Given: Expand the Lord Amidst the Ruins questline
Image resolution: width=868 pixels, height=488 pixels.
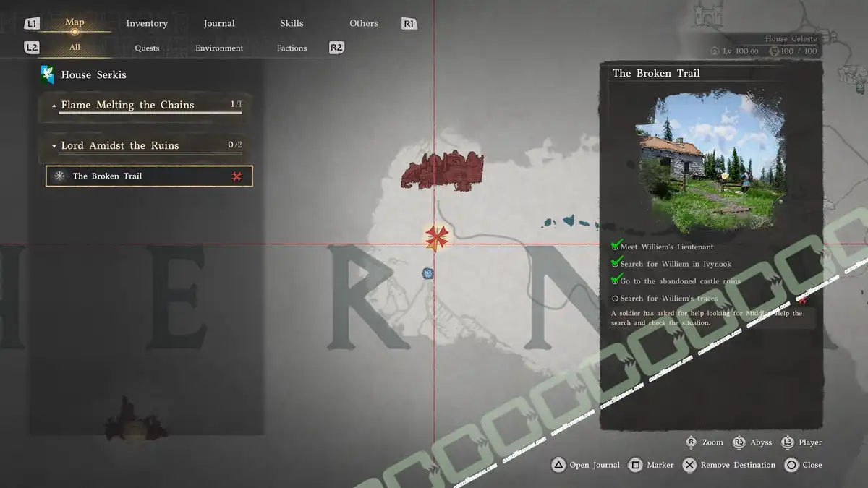Looking at the screenshot, I should (55, 146).
